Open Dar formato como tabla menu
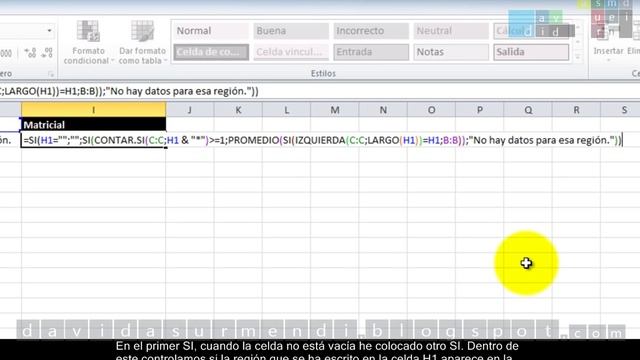The width and height of the screenshot is (640, 360). (x=142, y=43)
